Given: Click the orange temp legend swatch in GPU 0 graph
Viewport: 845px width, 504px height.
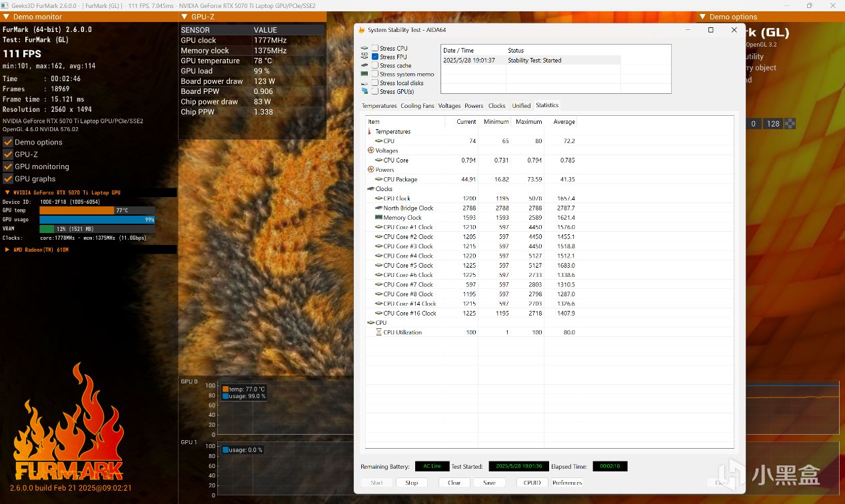Looking at the screenshot, I should click(225, 389).
